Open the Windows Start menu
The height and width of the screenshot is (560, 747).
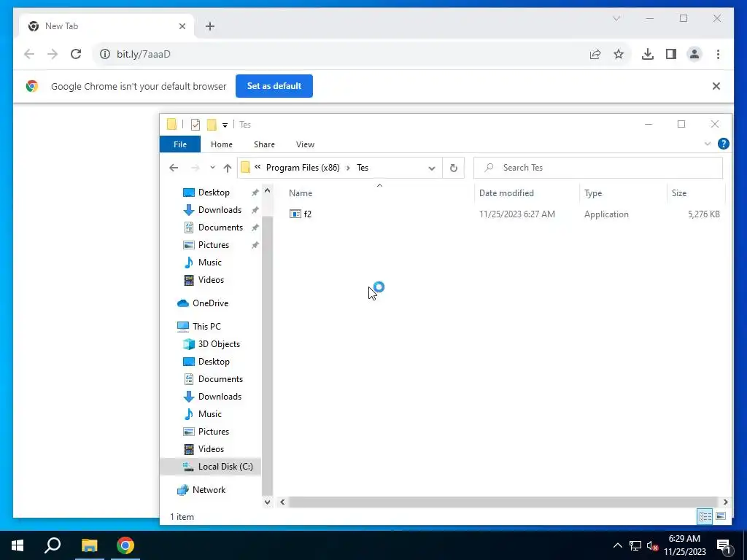(x=18, y=545)
